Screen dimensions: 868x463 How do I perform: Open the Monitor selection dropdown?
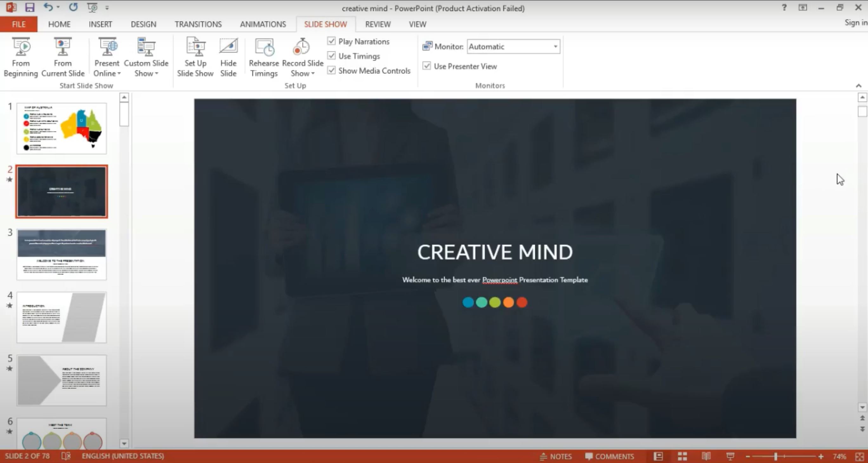pyautogui.click(x=555, y=47)
